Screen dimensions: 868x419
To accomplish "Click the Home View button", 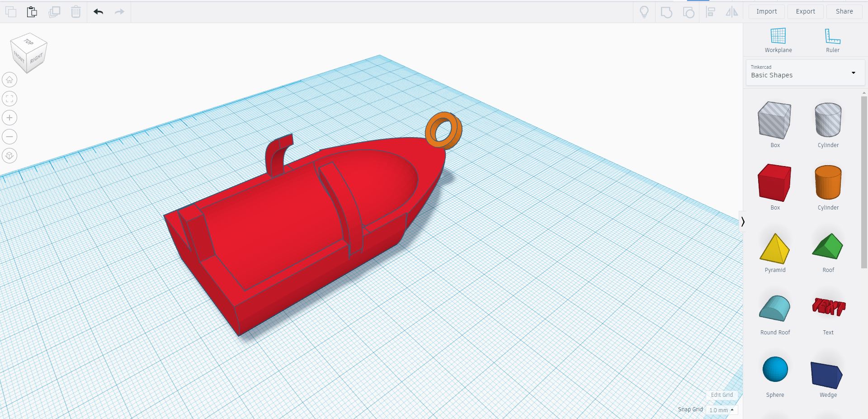I will 9,79.
